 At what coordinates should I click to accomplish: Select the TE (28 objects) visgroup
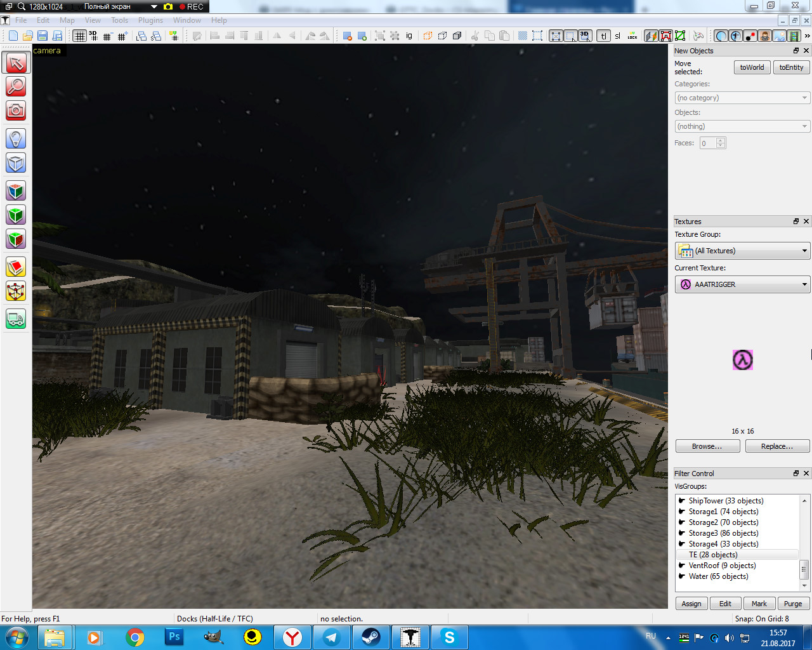click(737, 554)
